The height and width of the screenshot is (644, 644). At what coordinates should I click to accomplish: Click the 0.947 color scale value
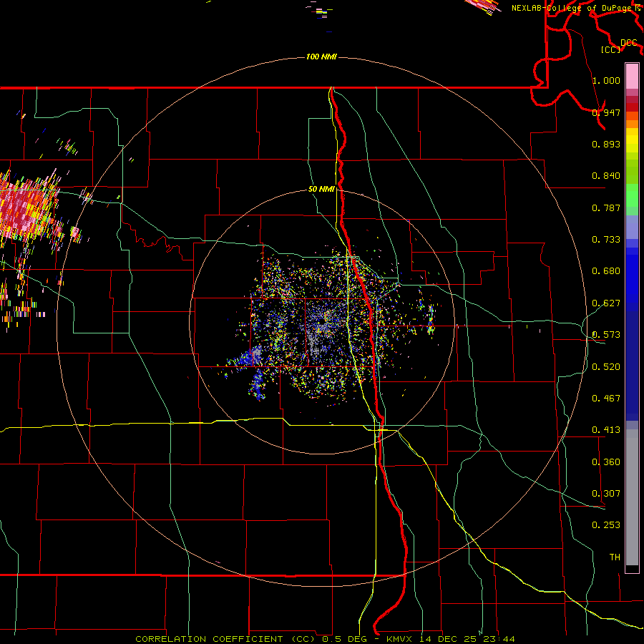(606, 112)
